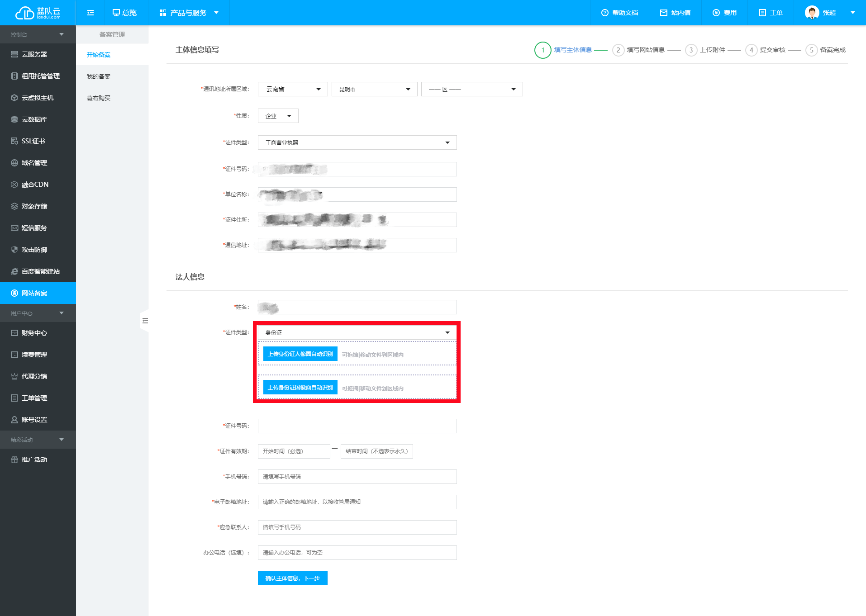Expand the district dropdown
The image size is (866, 616).
[471, 89]
